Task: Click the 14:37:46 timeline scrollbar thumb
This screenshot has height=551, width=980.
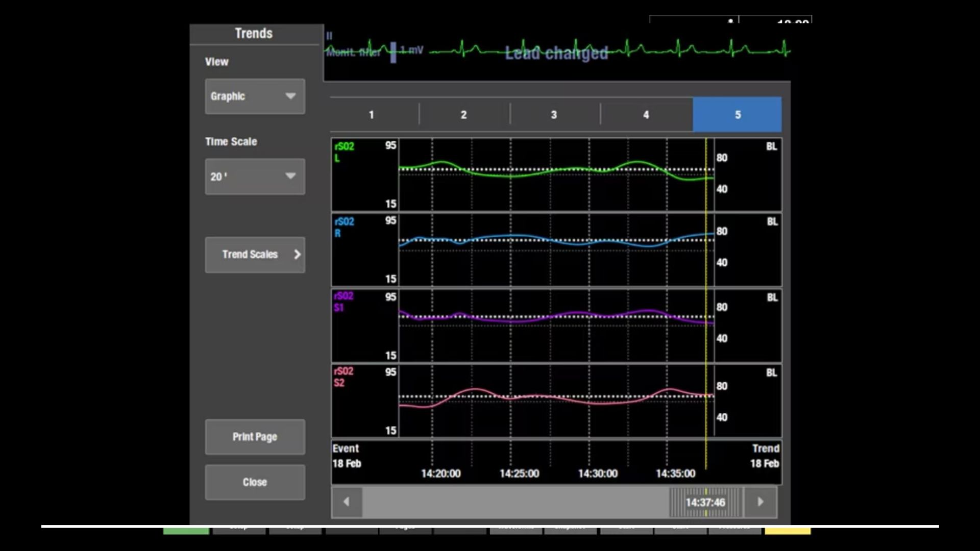Action: (705, 503)
